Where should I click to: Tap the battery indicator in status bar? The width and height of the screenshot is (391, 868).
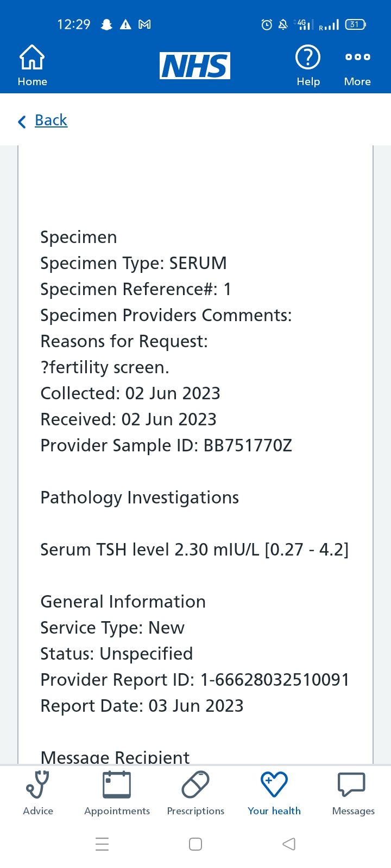[x=355, y=24]
